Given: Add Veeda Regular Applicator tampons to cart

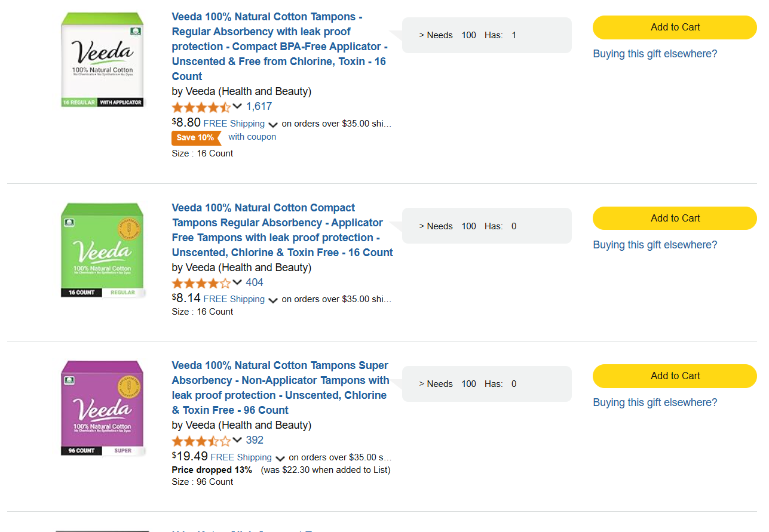Looking at the screenshot, I should pyautogui.click(x=675, y=27).
